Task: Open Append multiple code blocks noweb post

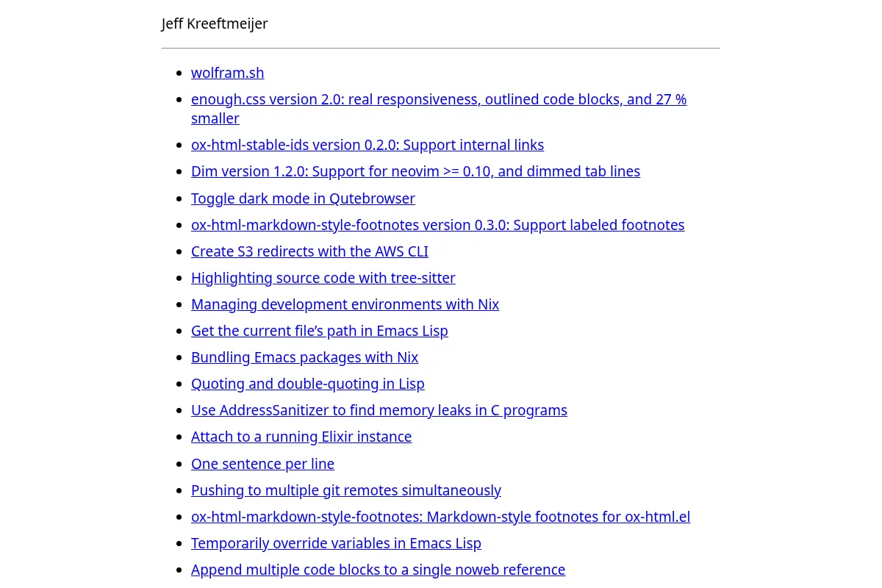Action: [x=378, y=570]
